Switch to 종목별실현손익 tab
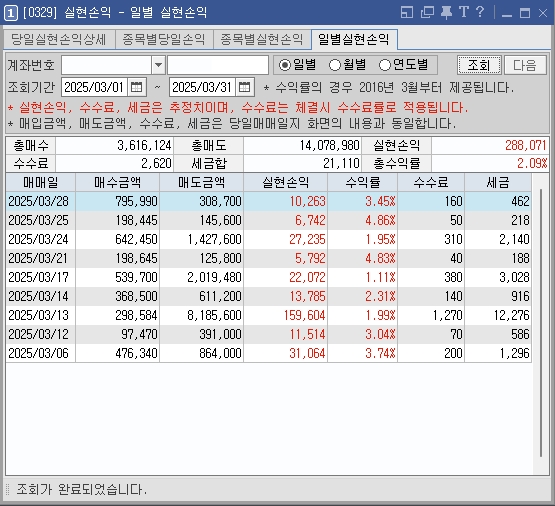This screenshot has height=506, width=555. pos(262,39)
